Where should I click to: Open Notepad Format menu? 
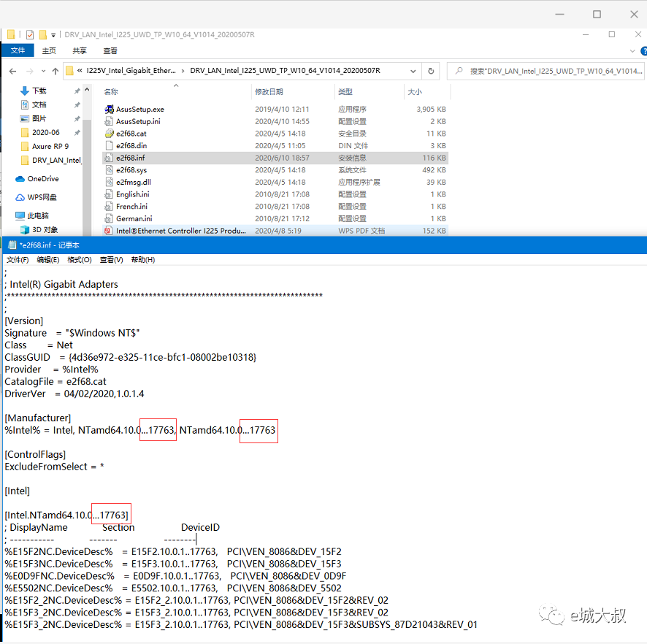[79, 259]
